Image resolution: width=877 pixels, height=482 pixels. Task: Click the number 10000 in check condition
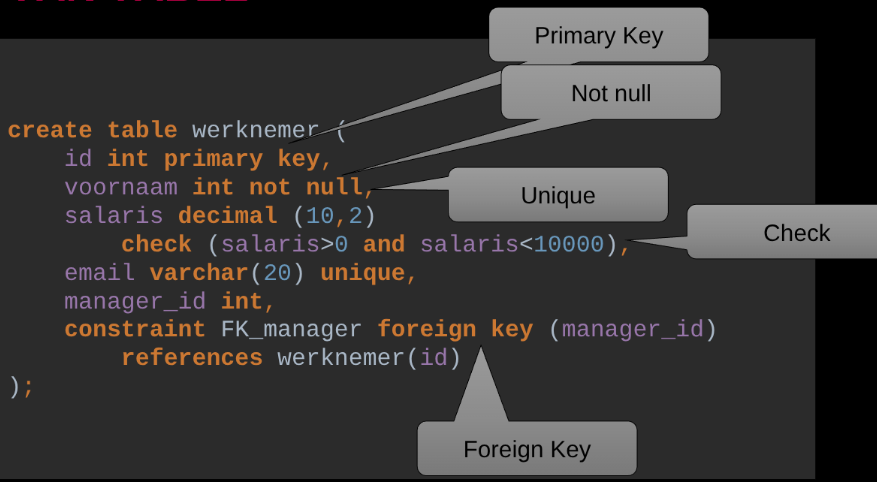[569, 244]
